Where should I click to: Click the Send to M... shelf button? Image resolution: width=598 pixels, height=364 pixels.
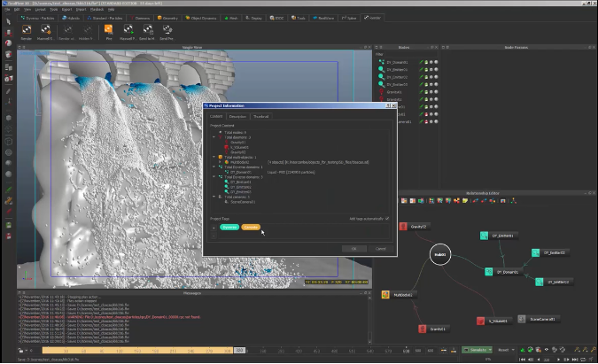click(147, 32)
